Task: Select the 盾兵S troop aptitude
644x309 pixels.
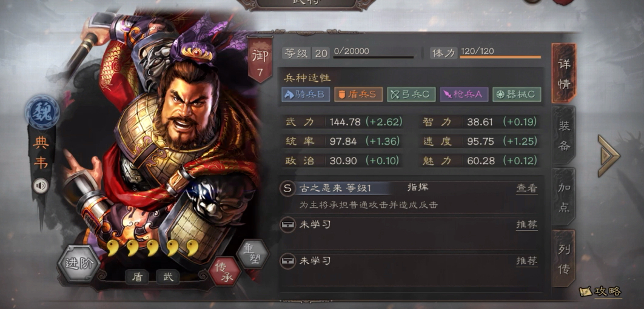Action: (x=358, y=95)
